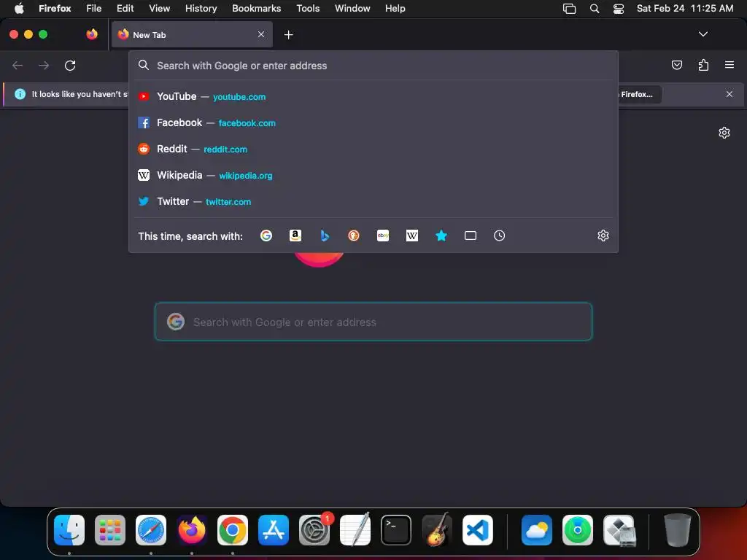Open System Settings from the Dock
This screenshot has height=560, width=747.
pyautogui.click(x=314, y=530)
